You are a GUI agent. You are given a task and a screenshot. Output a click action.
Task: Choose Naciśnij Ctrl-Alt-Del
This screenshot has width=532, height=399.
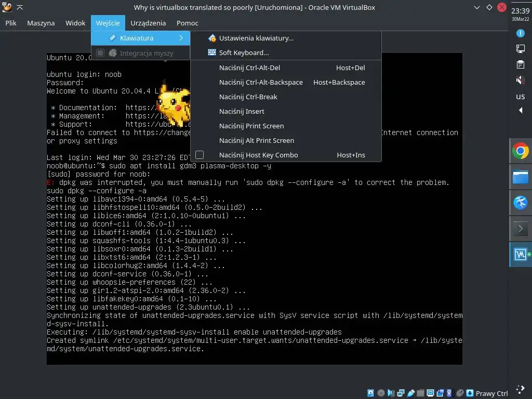pos(286,68)
